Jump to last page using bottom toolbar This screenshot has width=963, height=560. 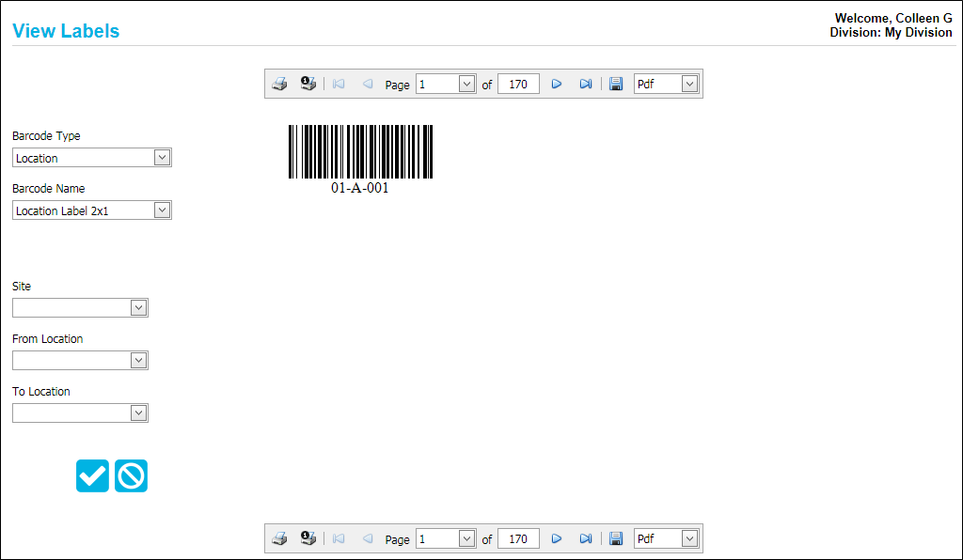point(585,538)
